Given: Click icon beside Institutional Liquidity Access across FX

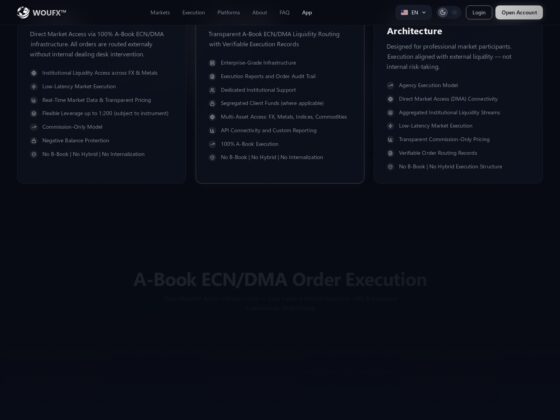Looking at the screenshot, I should [x=34, y=73].
